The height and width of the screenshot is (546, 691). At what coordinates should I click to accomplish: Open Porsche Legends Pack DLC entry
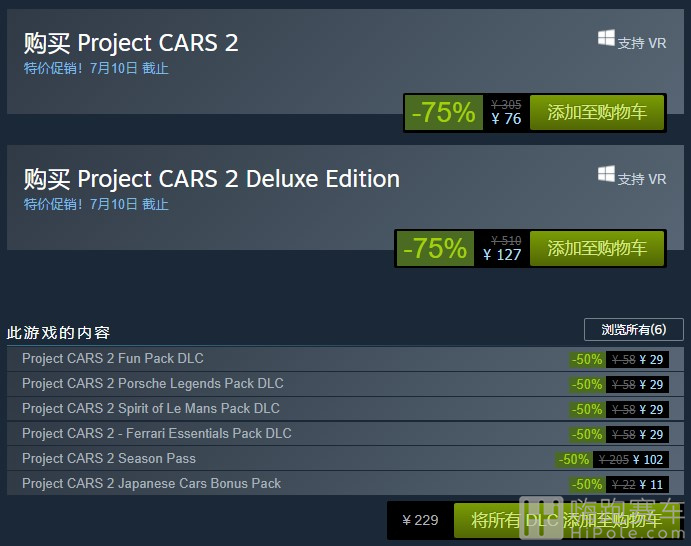pos(152,383)
